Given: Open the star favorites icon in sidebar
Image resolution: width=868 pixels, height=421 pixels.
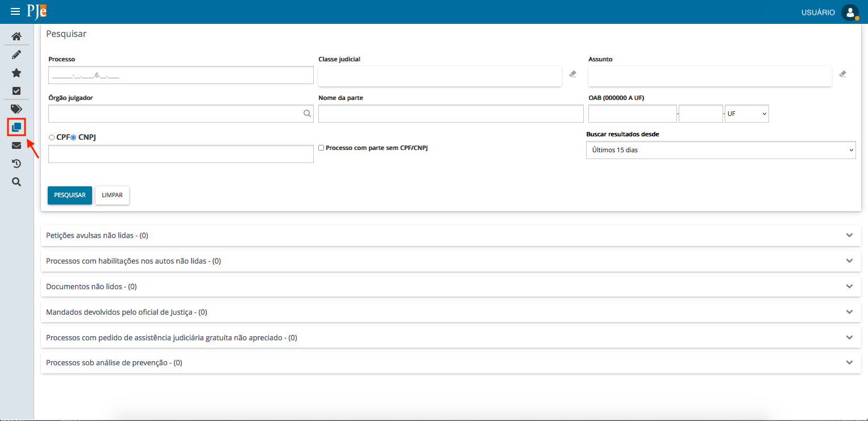Looking at the screenshot, I should [x=16, y=73].
